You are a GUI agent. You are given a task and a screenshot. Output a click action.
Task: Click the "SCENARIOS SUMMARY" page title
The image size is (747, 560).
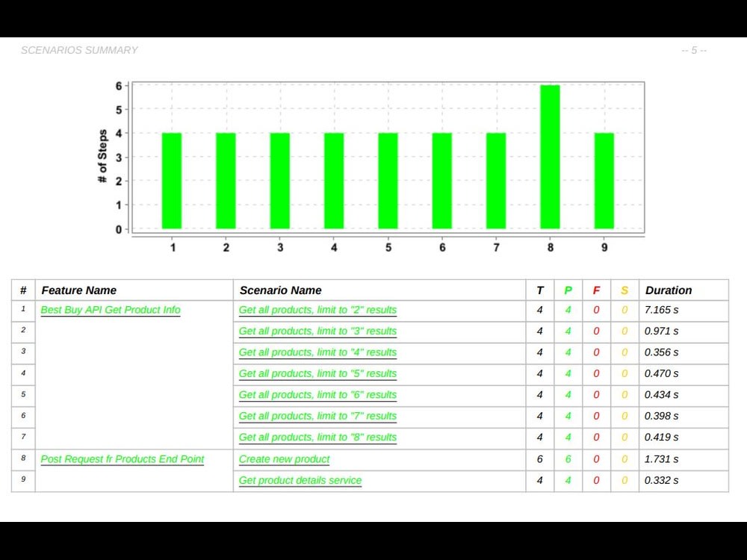click(79, 50)
